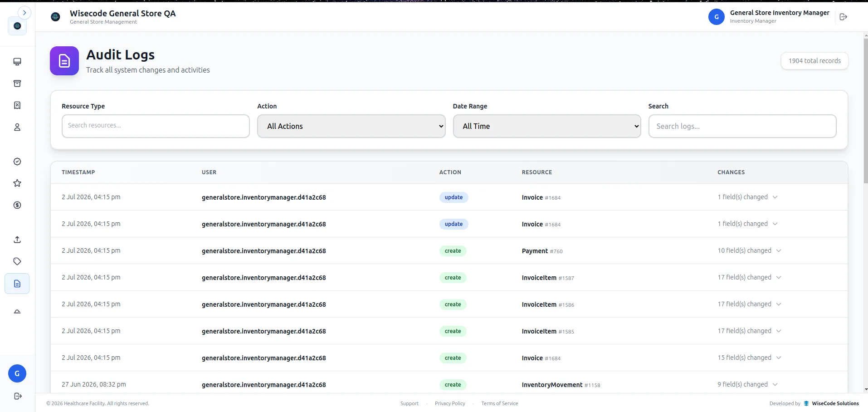The image size is (868, 412).
Task: Click the update badge in first row
Action: pos(454,197)
